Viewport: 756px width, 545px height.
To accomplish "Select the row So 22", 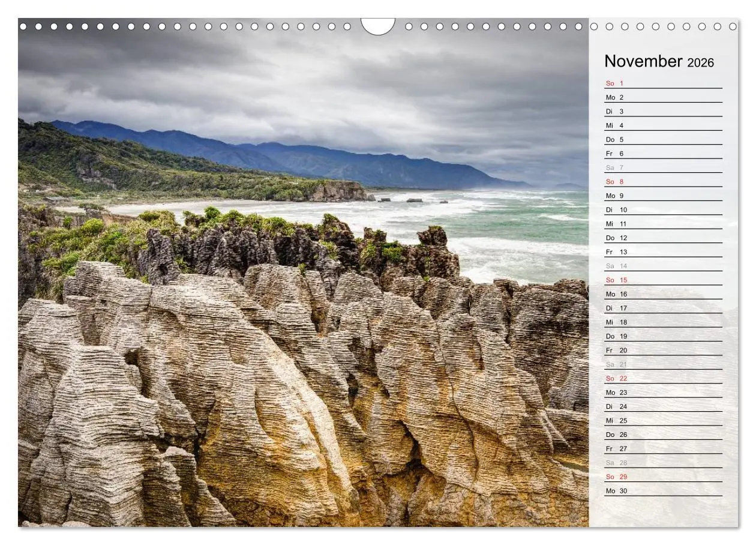I will click(663, 378).
